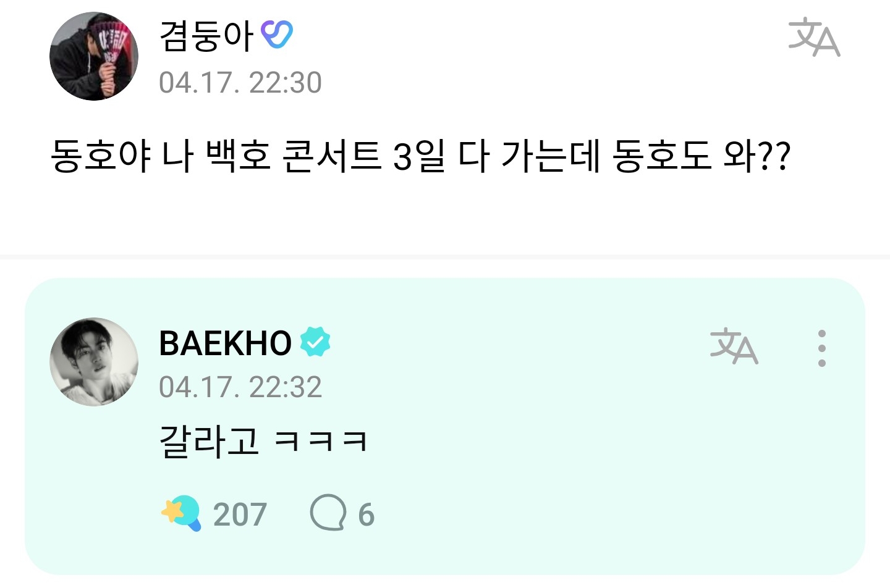890x588 pixels.
Task: Click the 04.17. 22:30 post timestamp
Action: click(240, 83)
